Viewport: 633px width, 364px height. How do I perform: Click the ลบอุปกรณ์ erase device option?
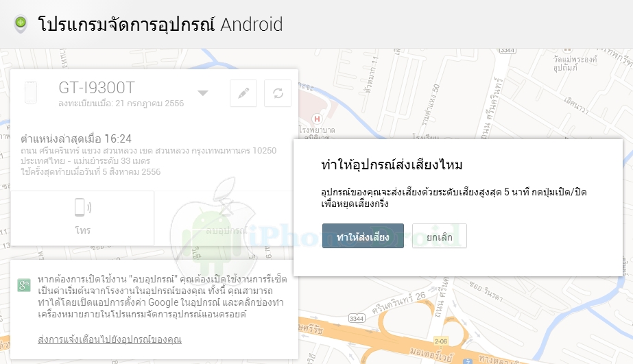(226, 230)
